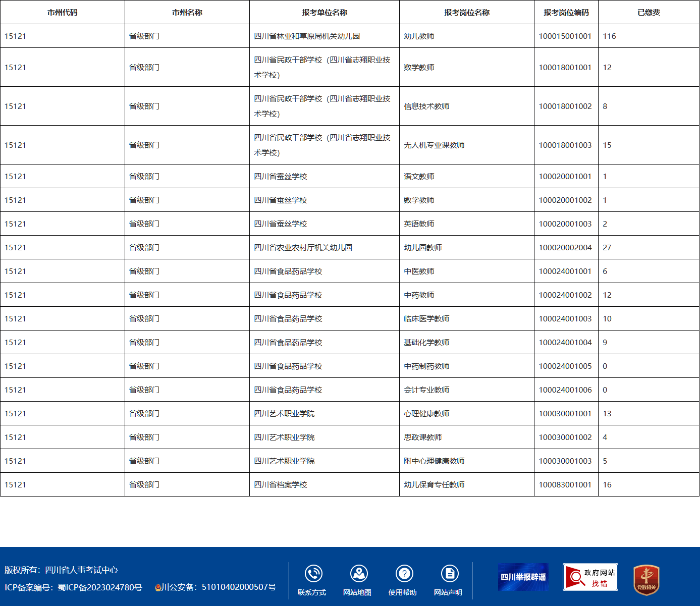Click the 使用帮助 question mark icon
Image resolution: width=700 pixels, height=606 pixels.
(x=404, y=574)
